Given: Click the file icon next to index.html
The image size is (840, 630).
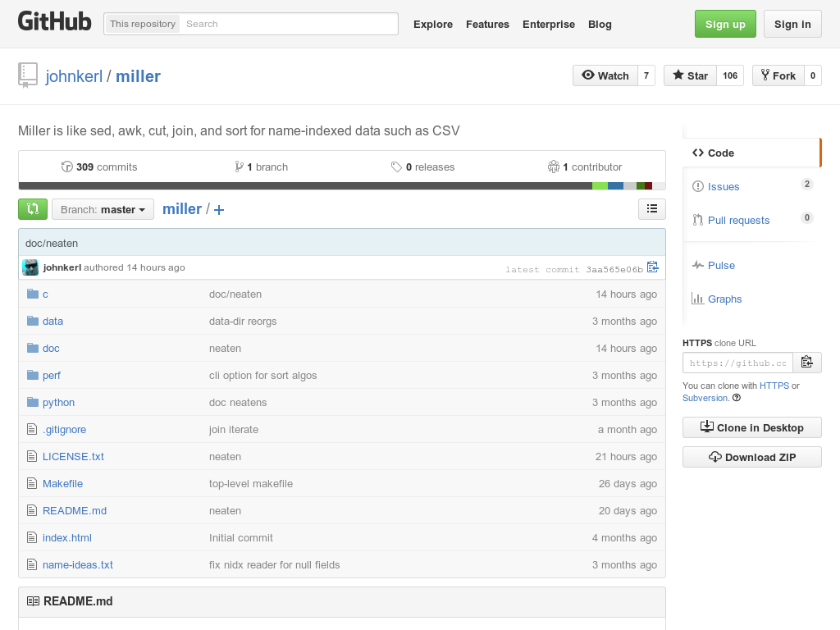Looking at the screenshot, I should (32, 537).
